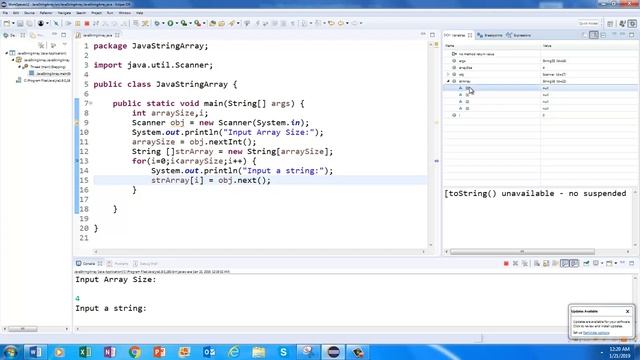Maximize the Variables view panel
This screenshot has height=360, width=640.
pyautogui.click(x=632, y=35)
